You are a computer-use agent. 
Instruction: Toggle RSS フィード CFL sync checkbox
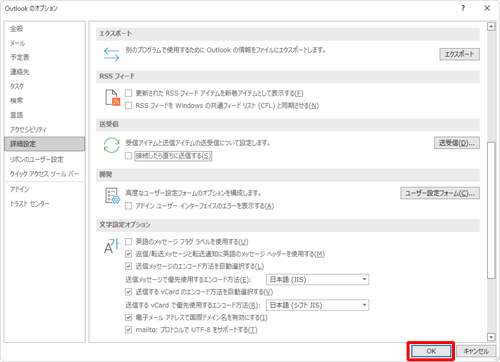[x=128, y=106]
